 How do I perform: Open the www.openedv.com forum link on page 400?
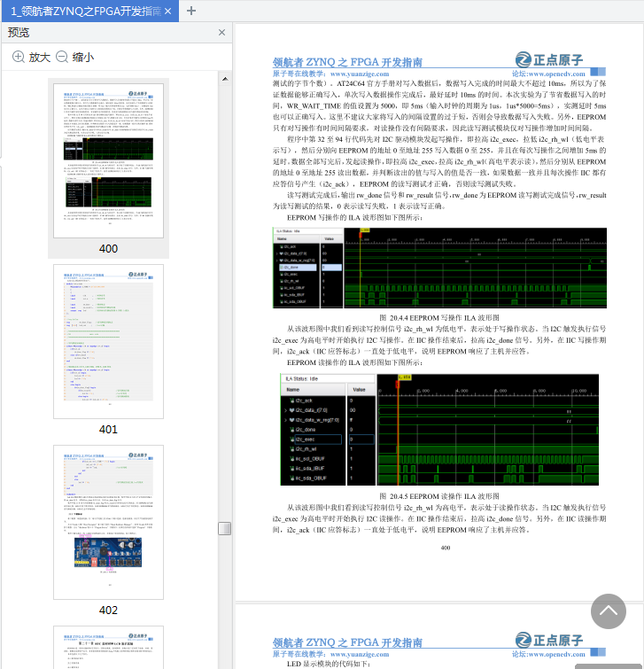pyautogui.click(x=556, y=74)
